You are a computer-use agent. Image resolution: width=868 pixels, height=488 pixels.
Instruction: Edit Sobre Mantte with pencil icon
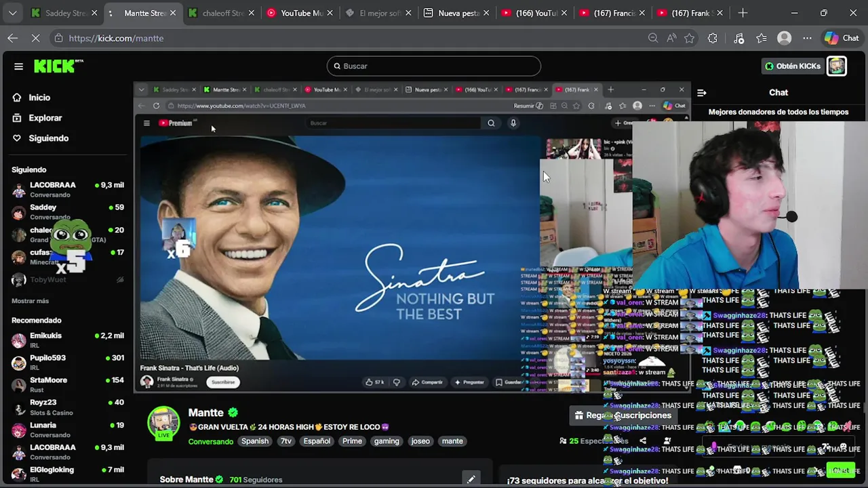(471, 479)
